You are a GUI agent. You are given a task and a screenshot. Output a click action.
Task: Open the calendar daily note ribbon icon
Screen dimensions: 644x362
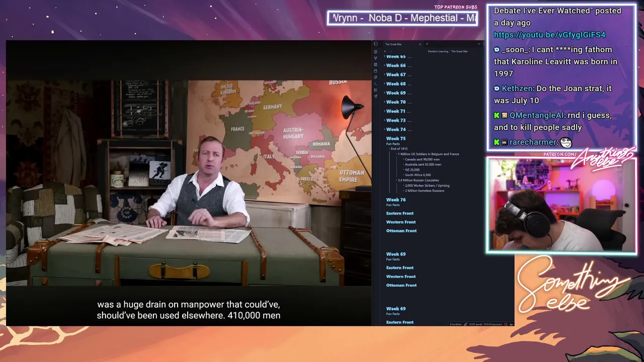375,71
